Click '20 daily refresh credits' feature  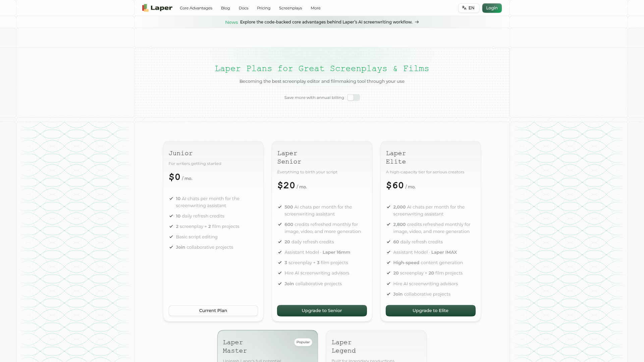pos(309,242)
